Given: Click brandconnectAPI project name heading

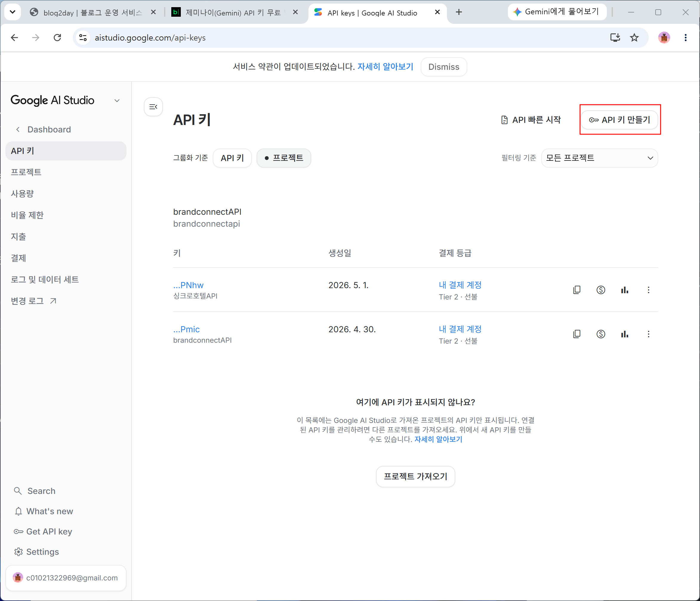Looking at the screenshot, I should pos(207,212).
